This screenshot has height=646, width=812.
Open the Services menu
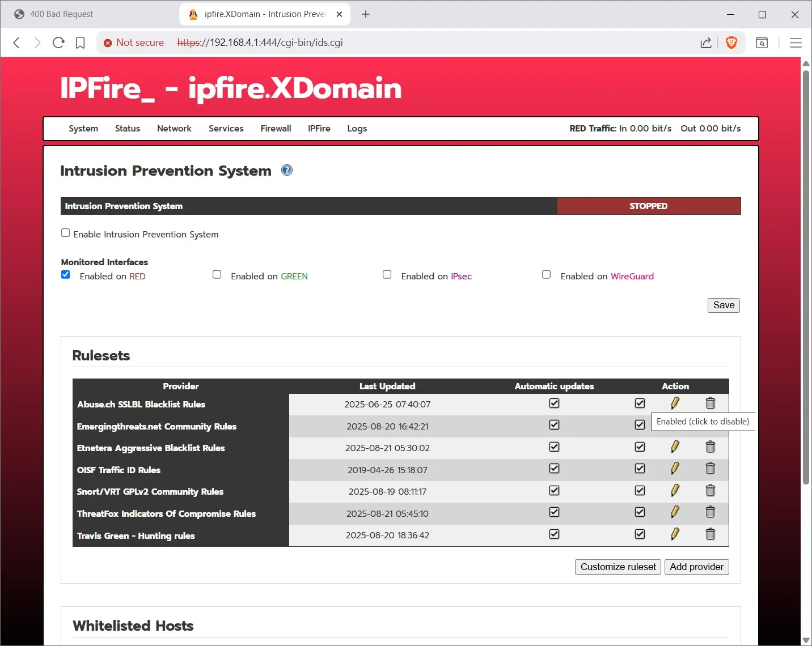(226, 129)
